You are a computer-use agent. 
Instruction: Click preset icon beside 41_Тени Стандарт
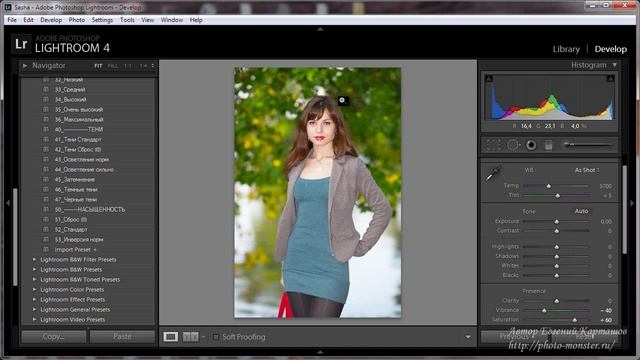click(46, 139)
